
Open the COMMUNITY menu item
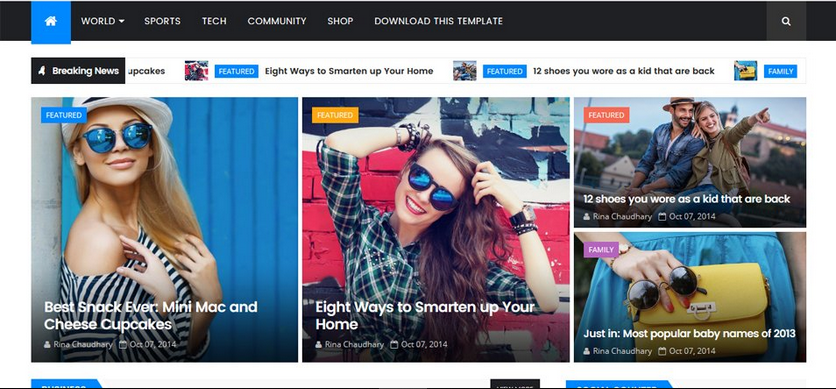coord(277,21)
